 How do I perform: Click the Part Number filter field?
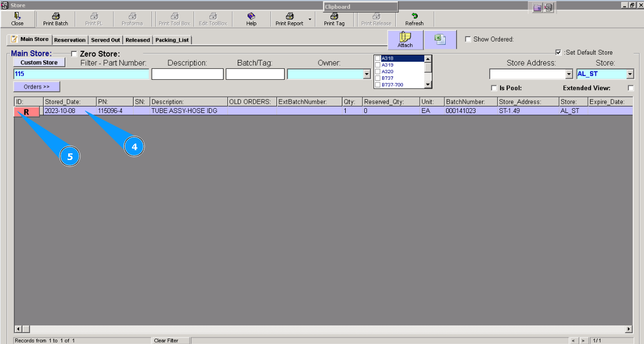point(81,74)
